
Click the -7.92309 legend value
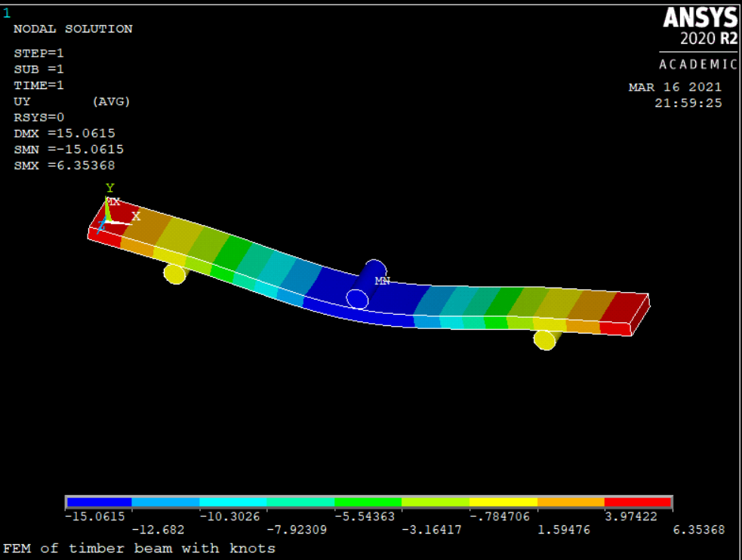point(297,530)
